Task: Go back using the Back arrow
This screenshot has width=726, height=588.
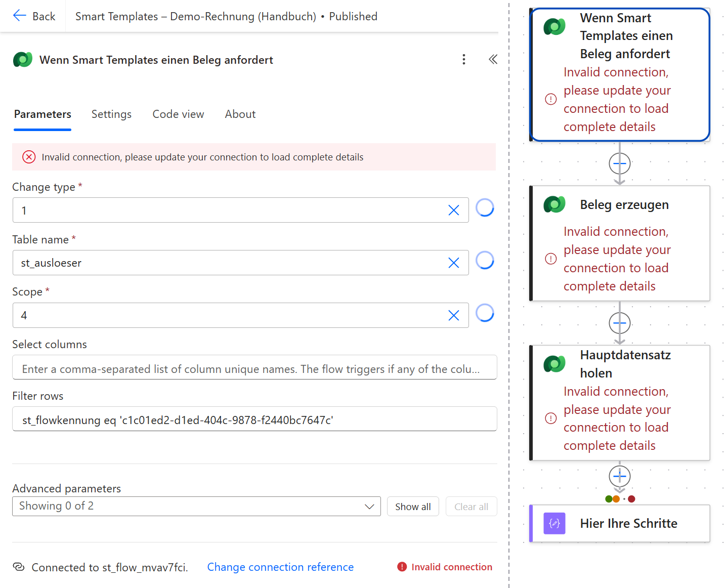Action: 33,16
